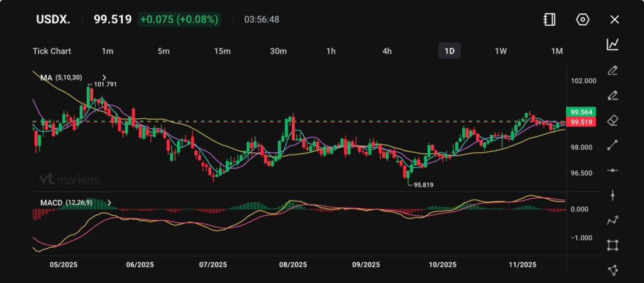
Task: Switch to the Tick Chart view
Action: [x=52, y=51]
